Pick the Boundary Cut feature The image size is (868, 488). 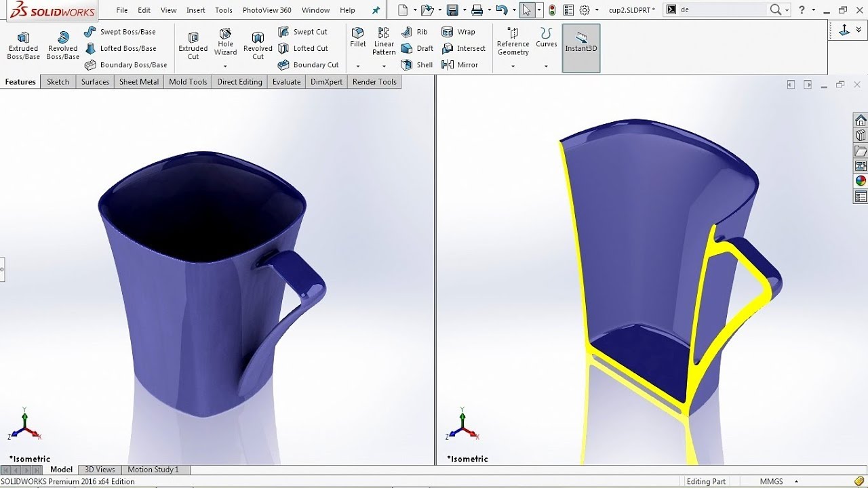(x=309, y=65)
